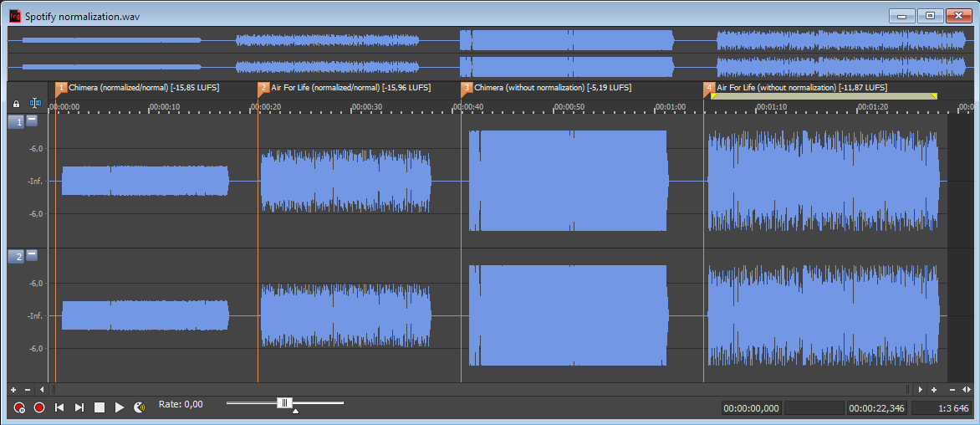The image size is (980, 425).
Task: Click the scroll right arrow of horizontal scrollbar
Action: point(920,389)
